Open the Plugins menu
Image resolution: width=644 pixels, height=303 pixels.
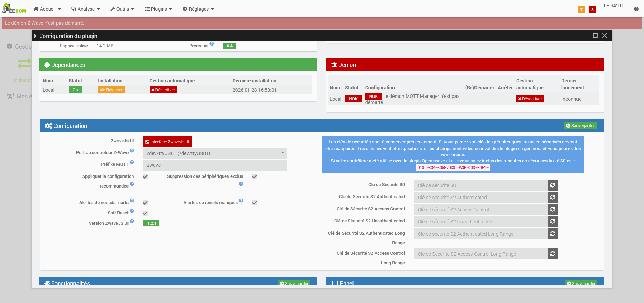pyautogui.click(x=159, y=9)
